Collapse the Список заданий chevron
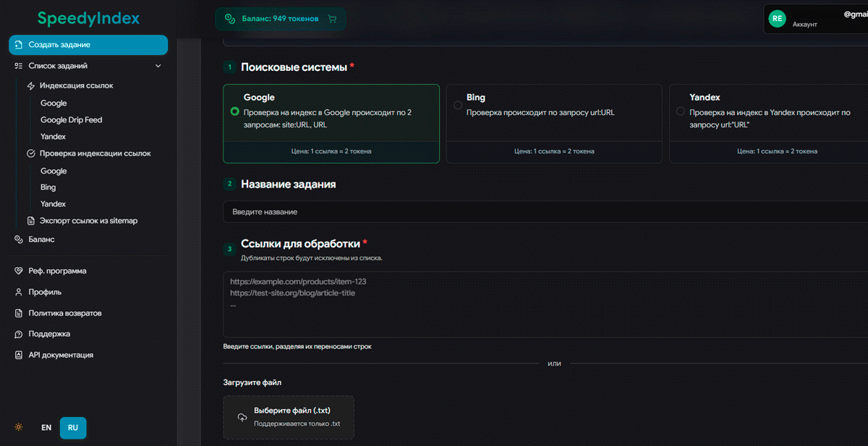 click(x=158, y=66)
